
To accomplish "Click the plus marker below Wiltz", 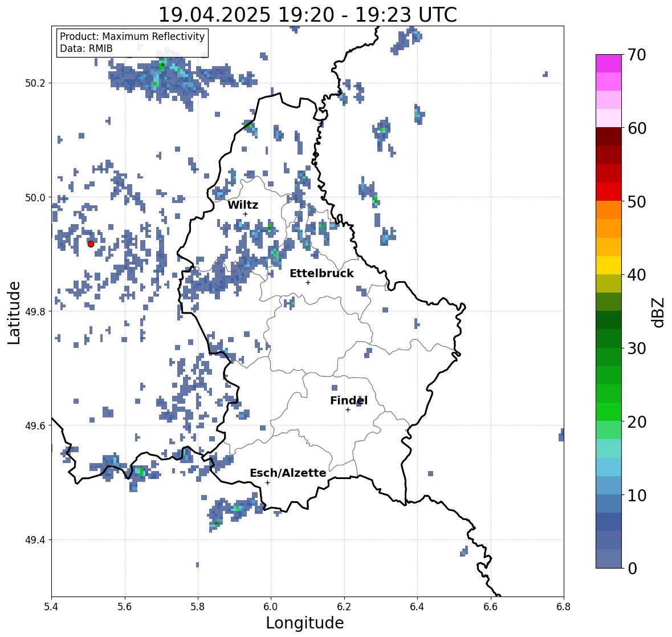I will pos(245,214).
